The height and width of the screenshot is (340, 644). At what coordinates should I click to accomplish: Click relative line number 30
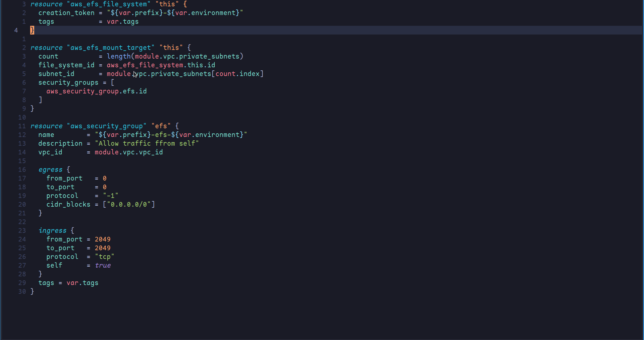point(22,291)
